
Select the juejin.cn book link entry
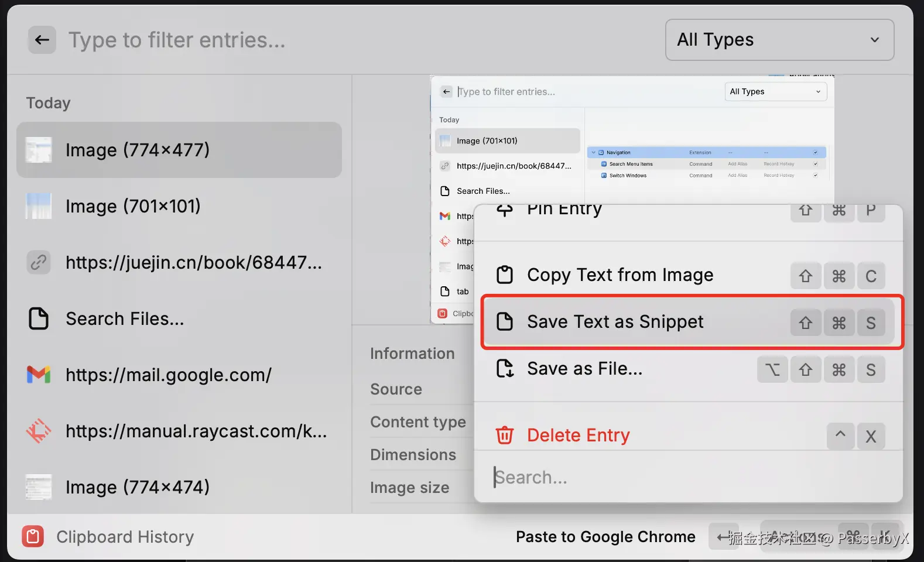tap(179, 262)
